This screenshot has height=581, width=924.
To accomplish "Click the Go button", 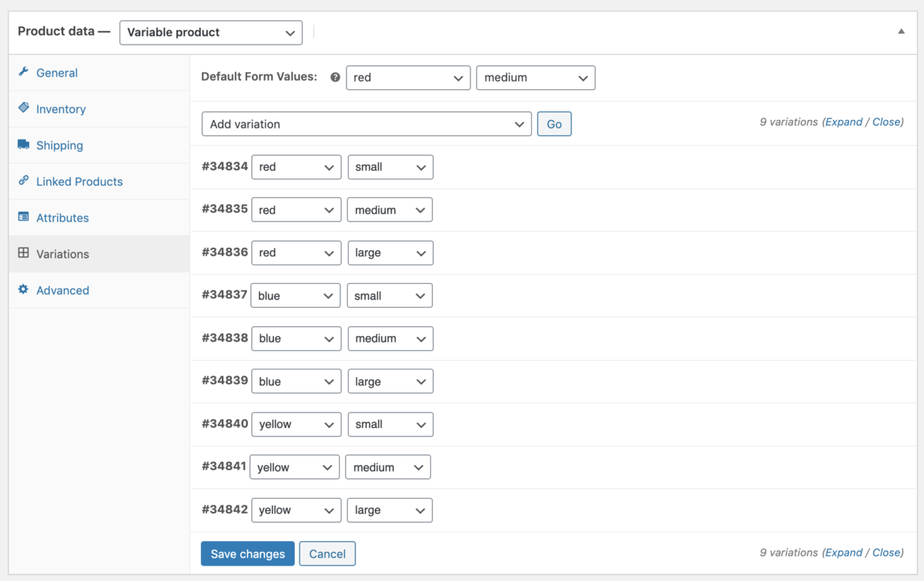I will pyautogui.click(x=554, y=123).
